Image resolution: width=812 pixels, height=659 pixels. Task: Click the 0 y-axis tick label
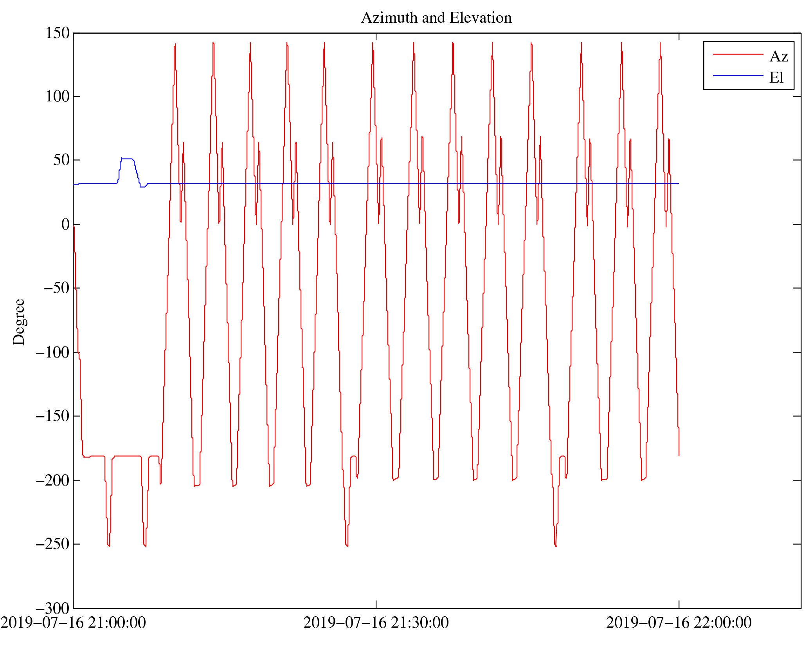pos(65,224)
